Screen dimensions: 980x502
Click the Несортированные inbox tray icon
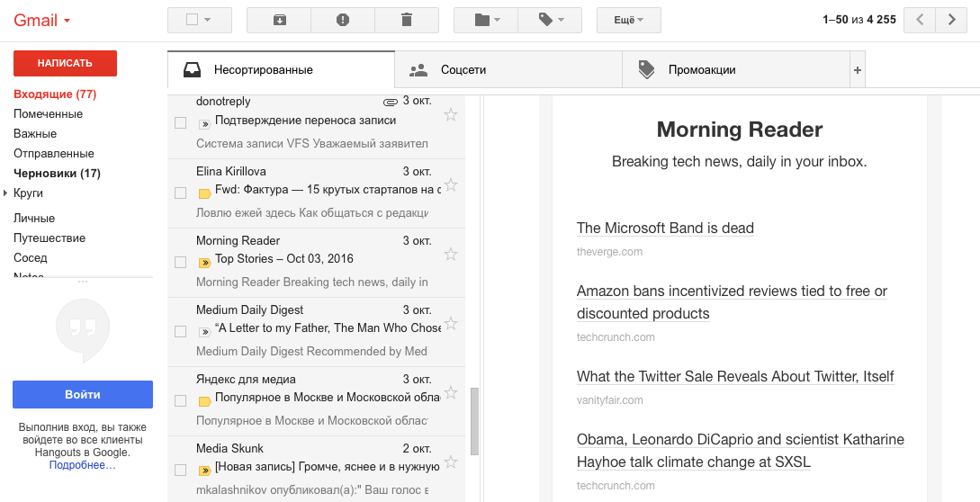click(192, 70)
